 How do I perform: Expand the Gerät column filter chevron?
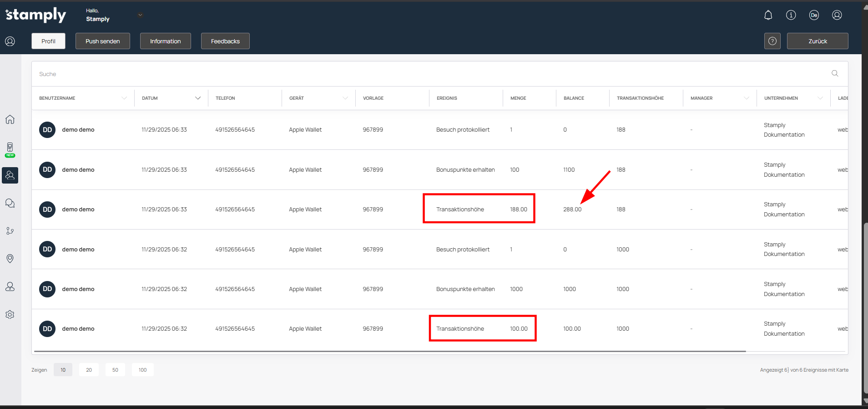point(345,98)
